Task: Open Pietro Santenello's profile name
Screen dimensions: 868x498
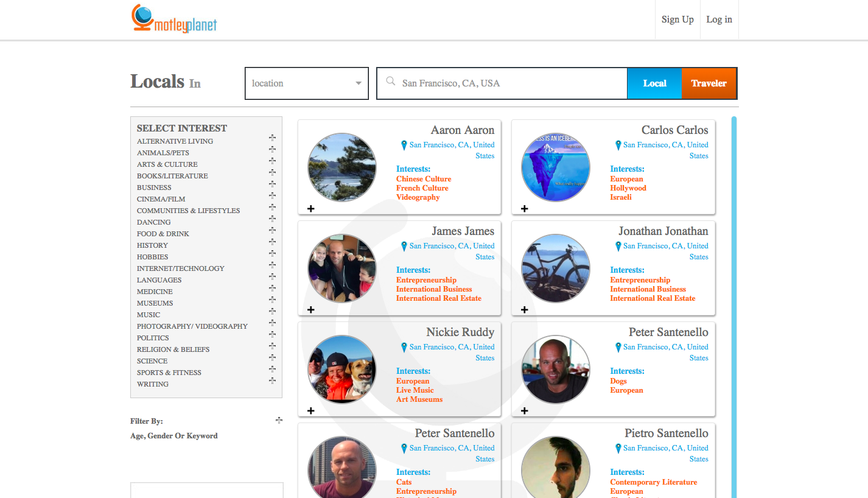Action: 667,433
